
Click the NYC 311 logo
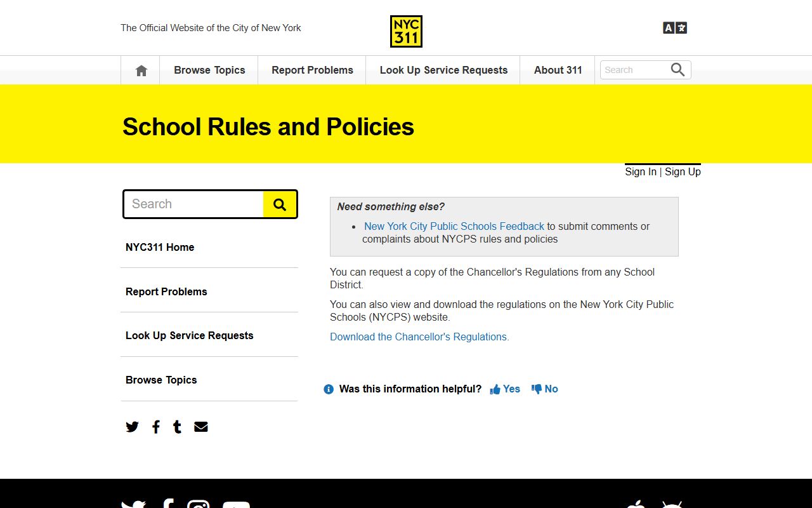tap(406, 31)
